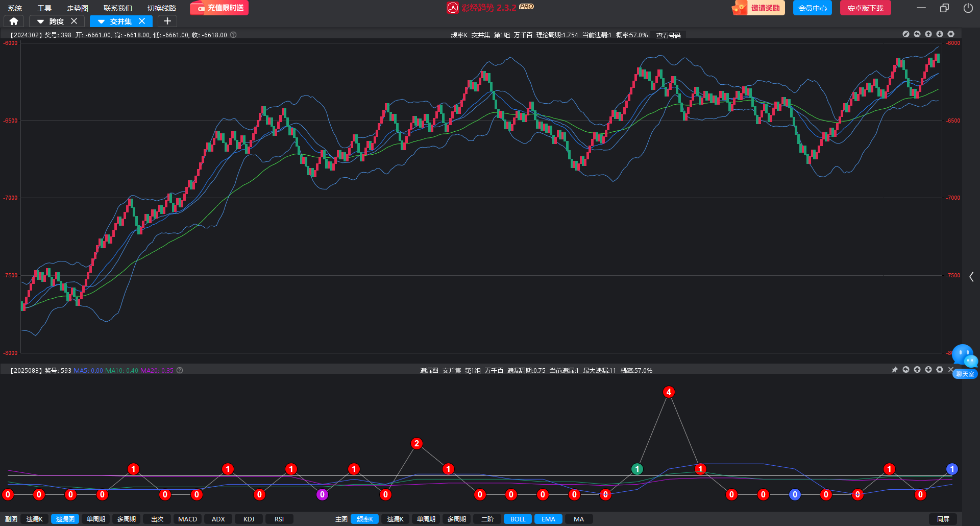The width and height of the screenshot is (980, 526).
Task: Click help icon beside MA20 value
Action: click(x=180, y=370)
